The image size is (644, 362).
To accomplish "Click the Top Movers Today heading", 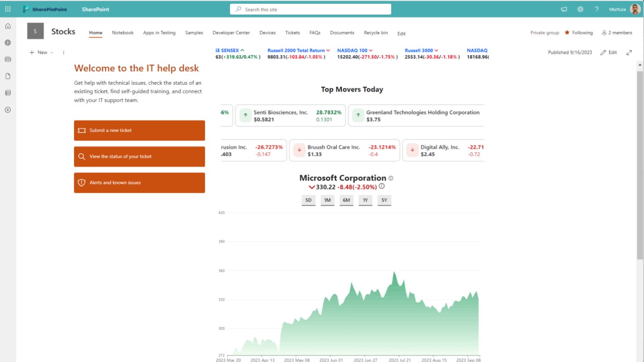I will pyautogui.click(x=352, y=90).
